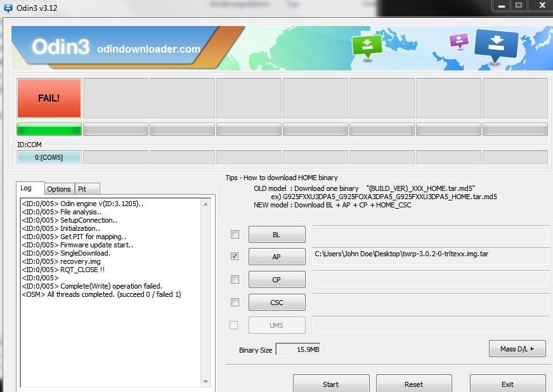The image size is (553, 392).
Task: Click log line 'recovery.img'
Action: (61, 261)
